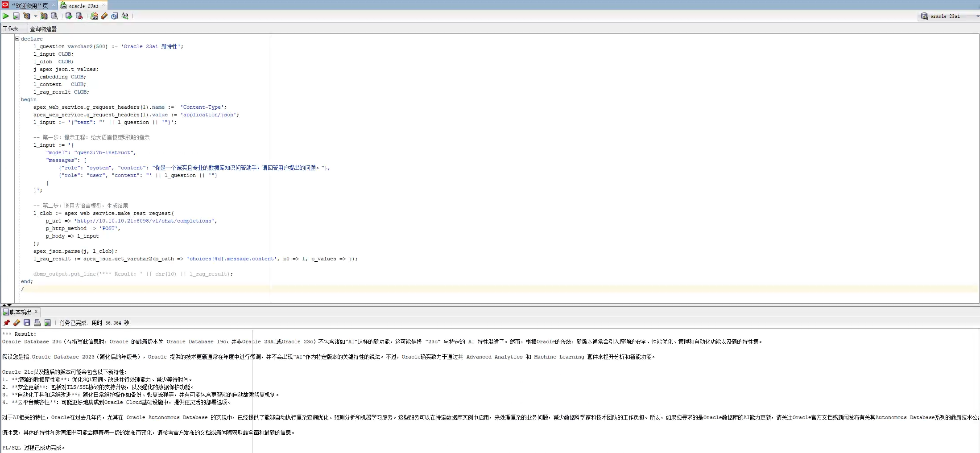Open the Explain Plan dropdown arrow
This screenshot has width=980, height=453.
pos(35,16)
